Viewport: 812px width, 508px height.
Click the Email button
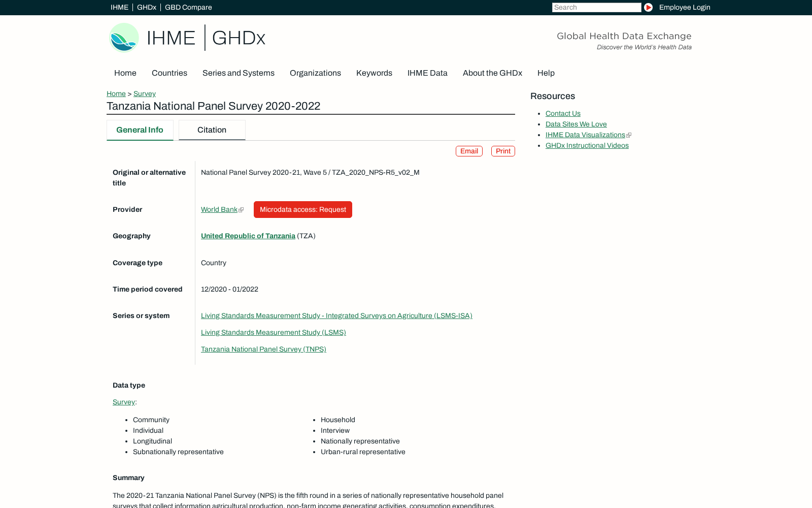click(x=469, y=151)
